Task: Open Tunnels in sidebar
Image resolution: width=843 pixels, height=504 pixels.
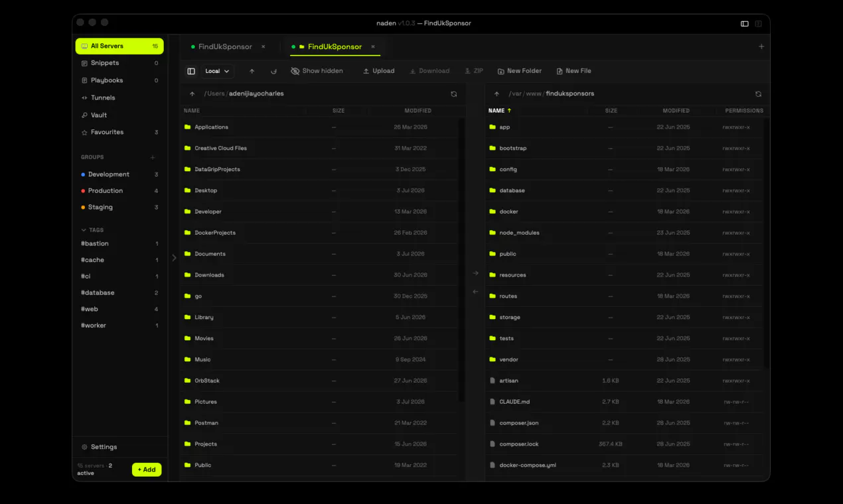Action: pos(119,97)
